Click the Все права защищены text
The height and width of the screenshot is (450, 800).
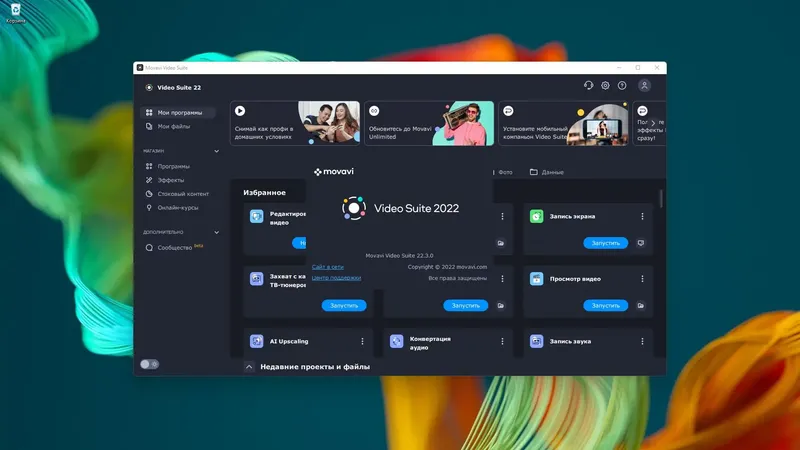(x=458, y=278)
